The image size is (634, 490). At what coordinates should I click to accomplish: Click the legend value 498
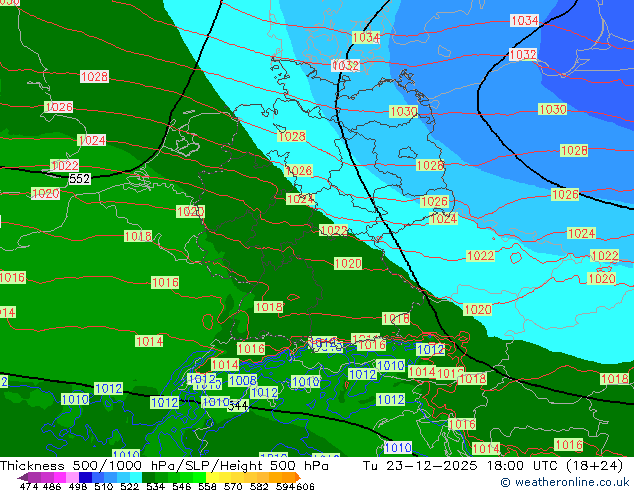click(x=78, y=486)
